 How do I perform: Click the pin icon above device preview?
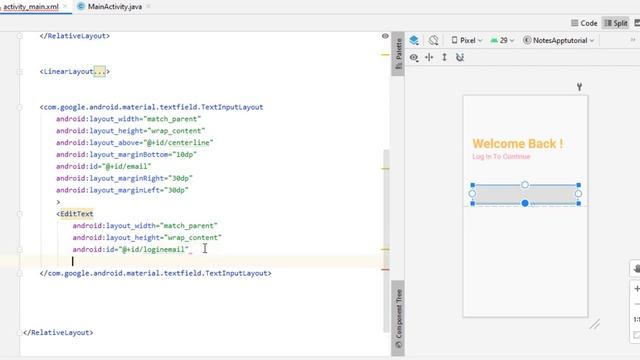coord(579,87)
